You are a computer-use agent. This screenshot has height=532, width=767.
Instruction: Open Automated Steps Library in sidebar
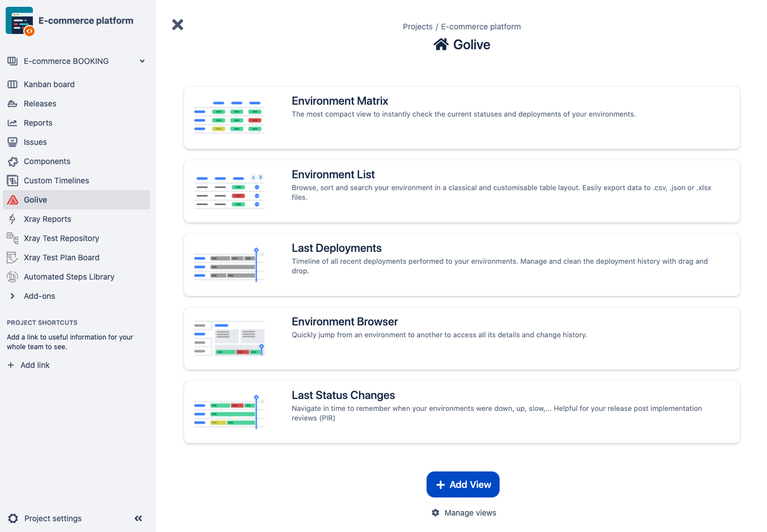pos(69,277)
